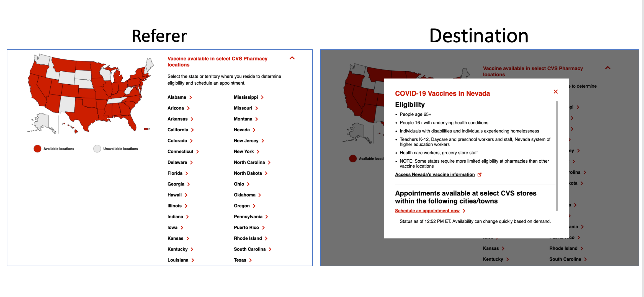This screenshot has width=644, height=297.
Task: Pick Georgia in the state list
Action: tap(176, 184)
